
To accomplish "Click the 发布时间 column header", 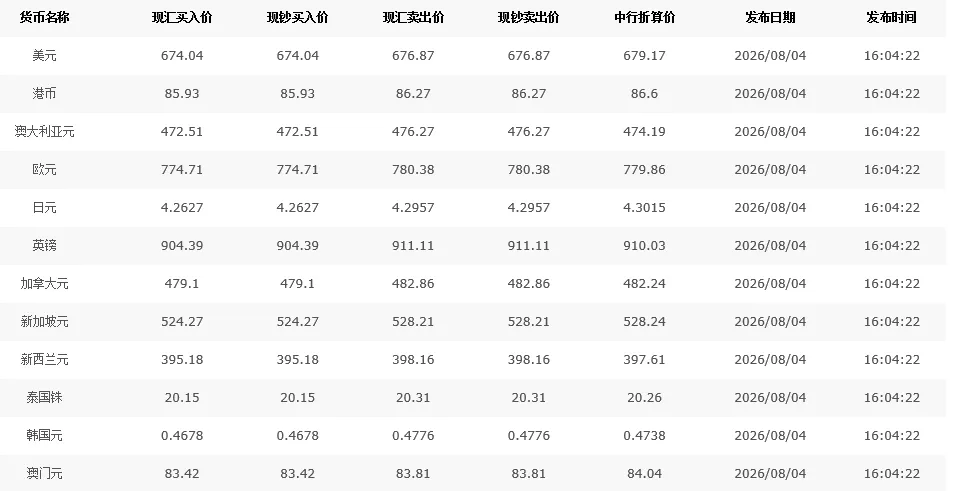I will [891, 18].
